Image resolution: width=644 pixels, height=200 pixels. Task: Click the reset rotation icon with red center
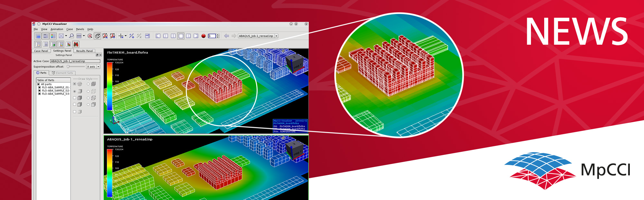click(x=90, y=36)
